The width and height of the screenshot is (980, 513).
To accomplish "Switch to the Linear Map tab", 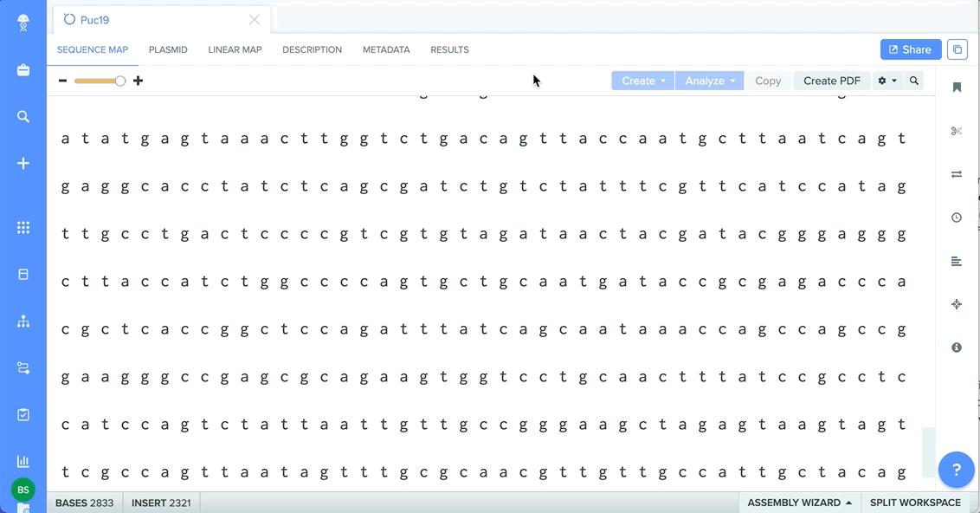I will [x=235, y=49].
